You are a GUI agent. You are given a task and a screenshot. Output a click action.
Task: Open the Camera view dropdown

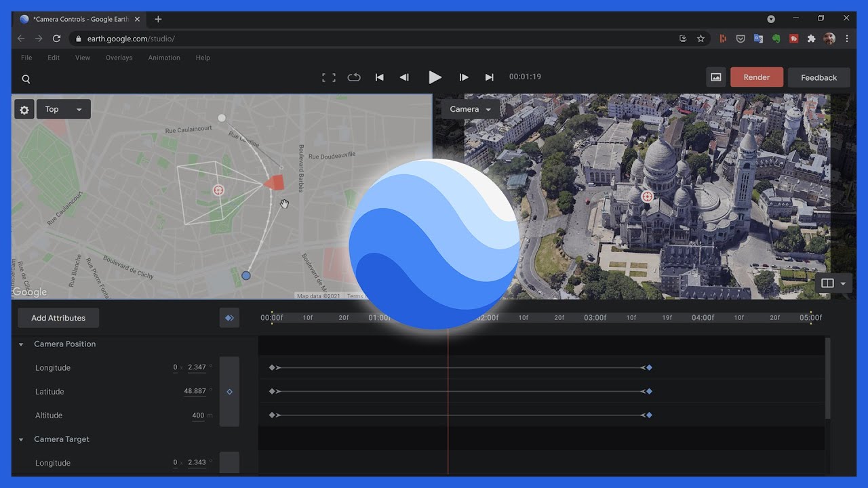471,109
